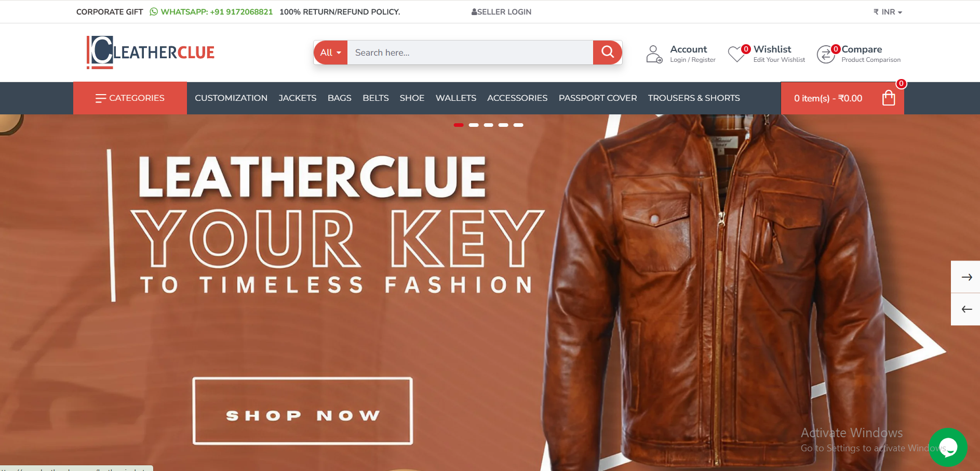The height and width of the screenshot is (471, 980).
Task: Click the Shop Now banner button
Action: (303, 411)
